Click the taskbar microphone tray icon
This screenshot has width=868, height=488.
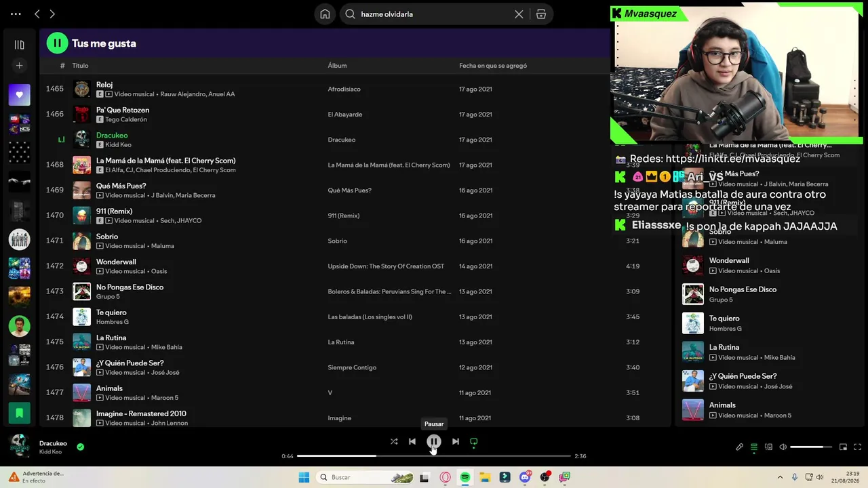point(795,477)
